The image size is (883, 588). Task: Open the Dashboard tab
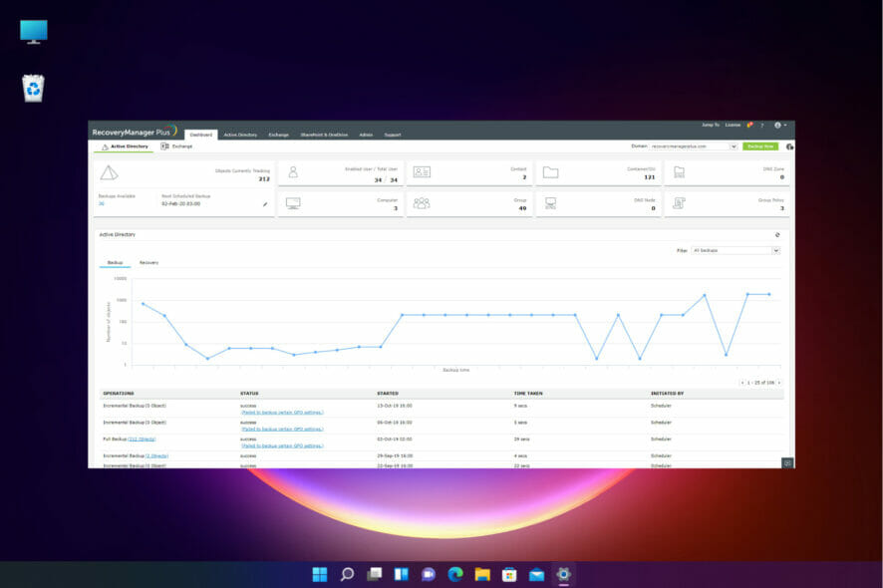pos(201,135)
